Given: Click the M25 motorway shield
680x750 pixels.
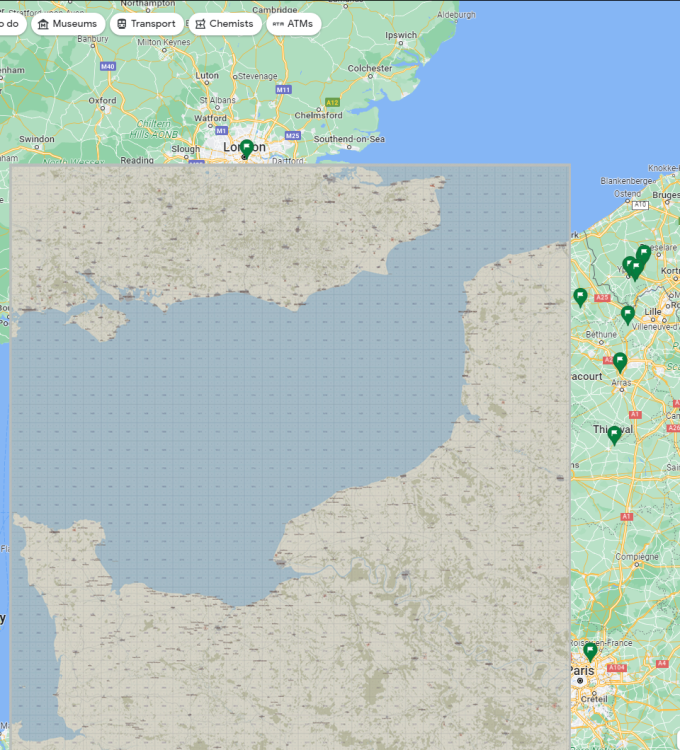Looking at the screenshot, I should point(293,135).
